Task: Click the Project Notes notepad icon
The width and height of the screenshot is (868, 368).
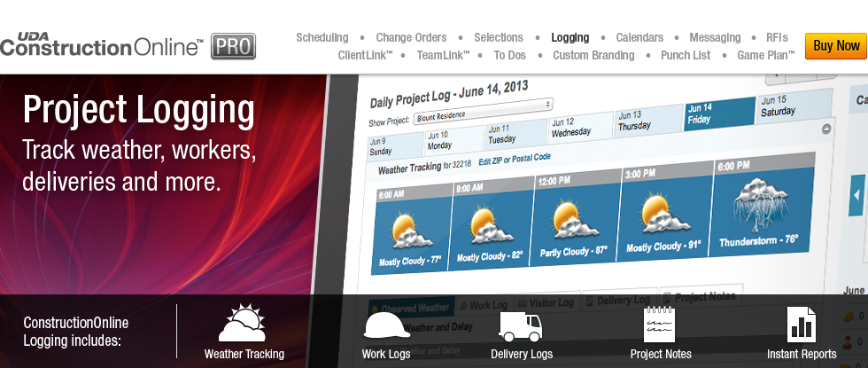Action: point(659,325)
